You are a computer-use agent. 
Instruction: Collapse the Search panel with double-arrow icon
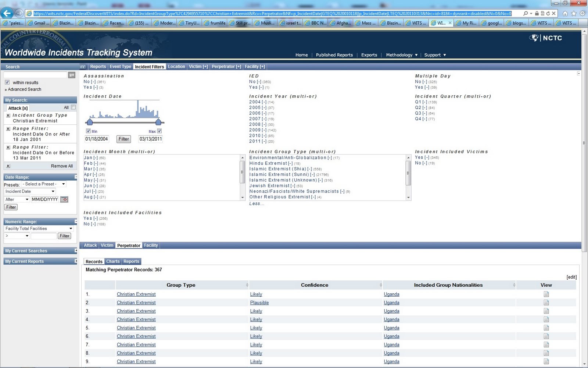[x=82, y=67]
